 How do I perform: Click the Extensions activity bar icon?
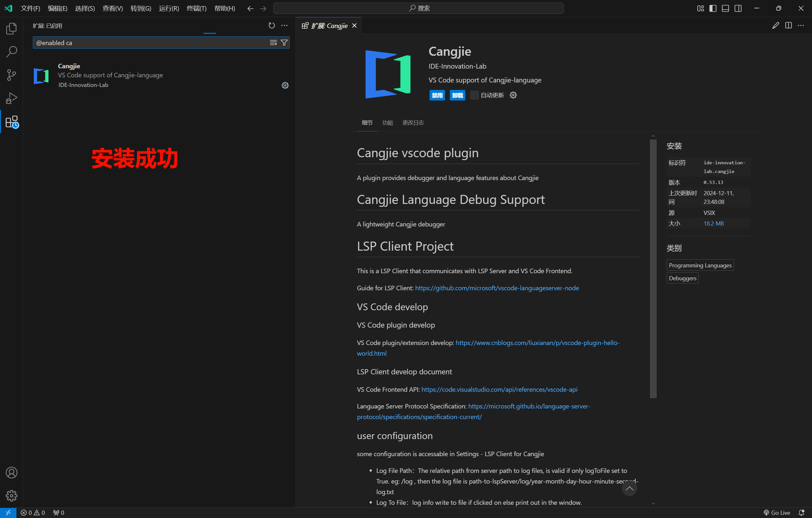[12, 122]
